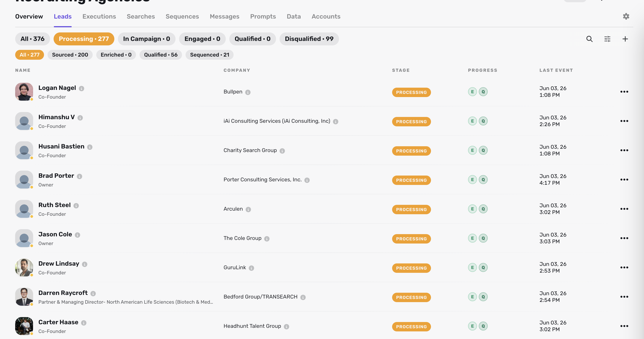Viewport: 644px width, 339px height.
Task: Open info icon beside Bedford Group/TRANSEARCH
Action: pyautogui.click(x=303, y=297)
